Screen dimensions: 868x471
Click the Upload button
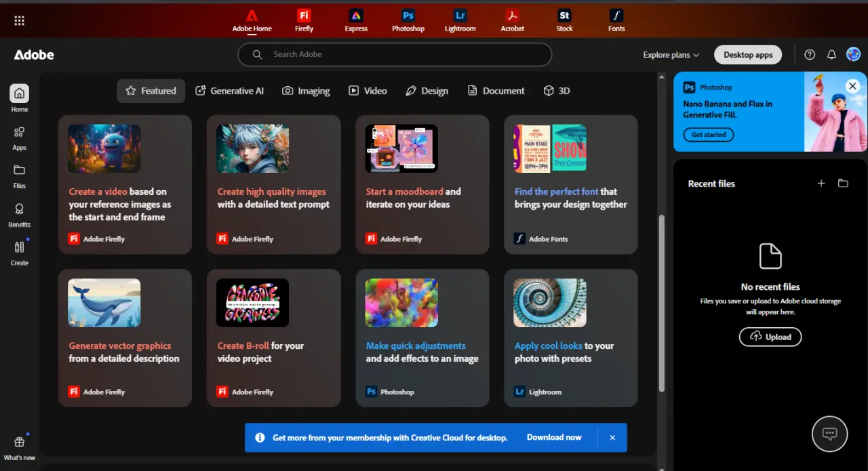pyautogui.click(x=770, y=337)
